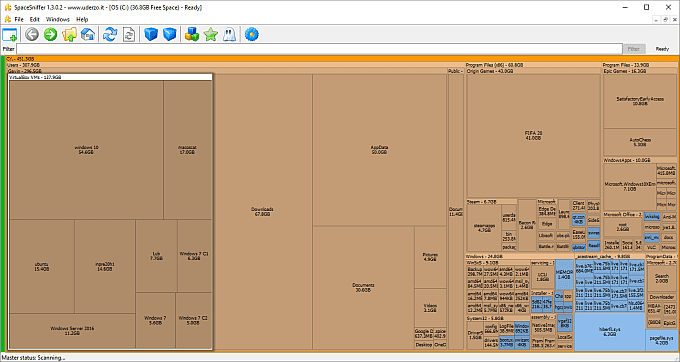
Task: Select the Users folder header
Action: tap(234, 65)
